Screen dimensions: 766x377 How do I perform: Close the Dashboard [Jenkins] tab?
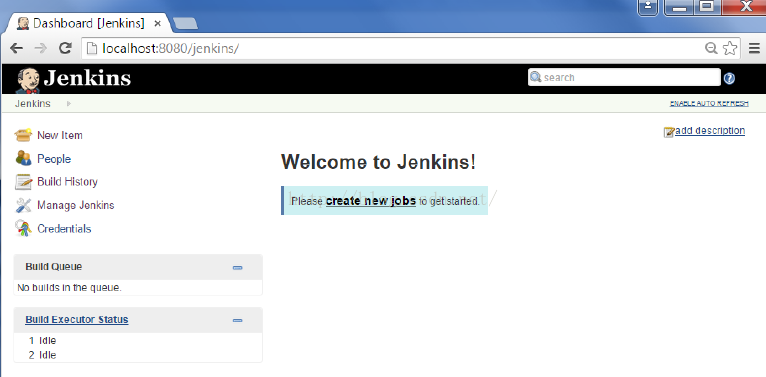pyautogui.click(x=157, y=23)
